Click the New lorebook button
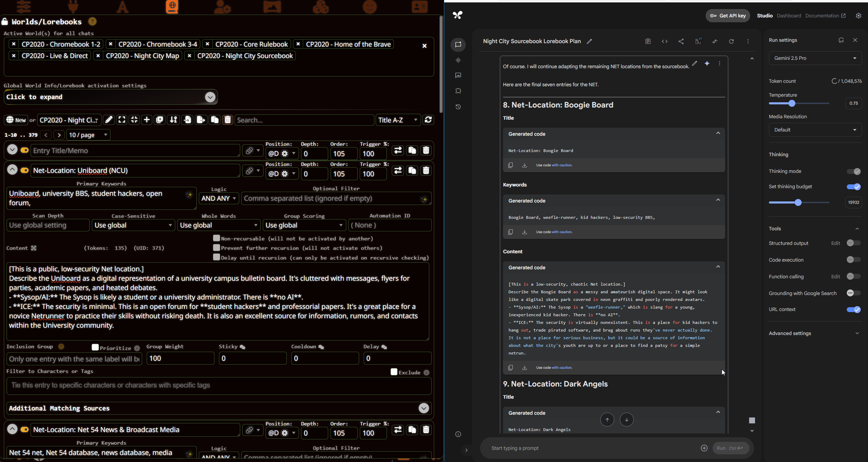The image size is (868, 462). click(x=16, y=120)
